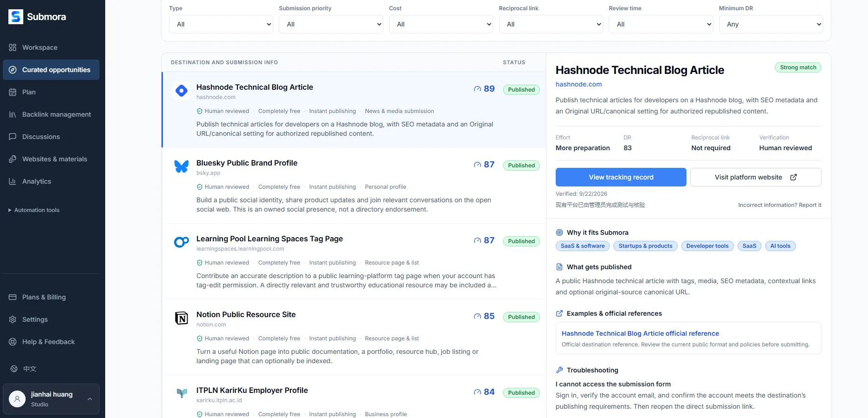Select Bluesky Public Brand Profile row title
Screen dimensions: 868x418
pyautogui.click(x=247, y=163)
